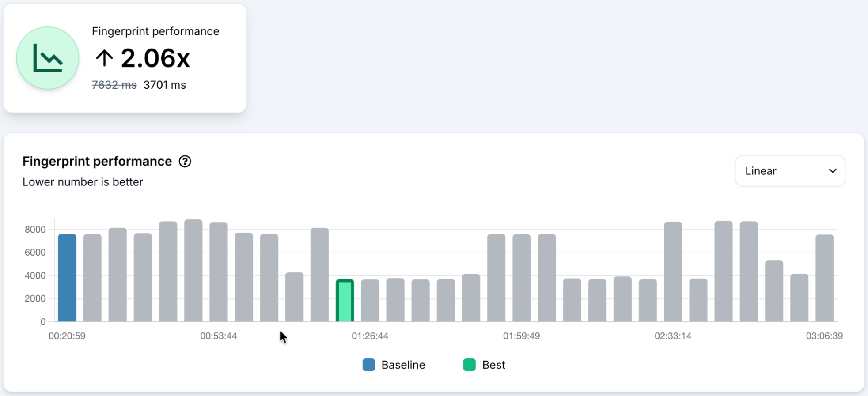This screenshot has width=868, height=396.
Task: Toggle the Best series via legend label
Action: [x=493, y=365]
